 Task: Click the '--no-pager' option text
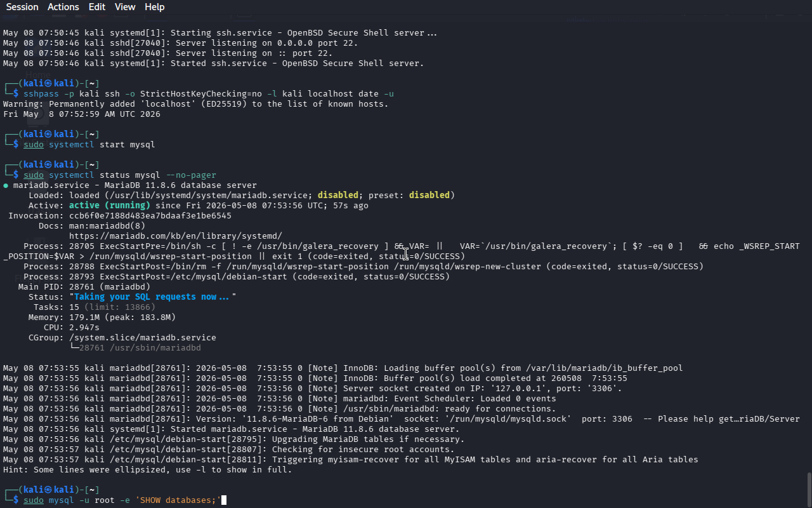pos(191,175)
